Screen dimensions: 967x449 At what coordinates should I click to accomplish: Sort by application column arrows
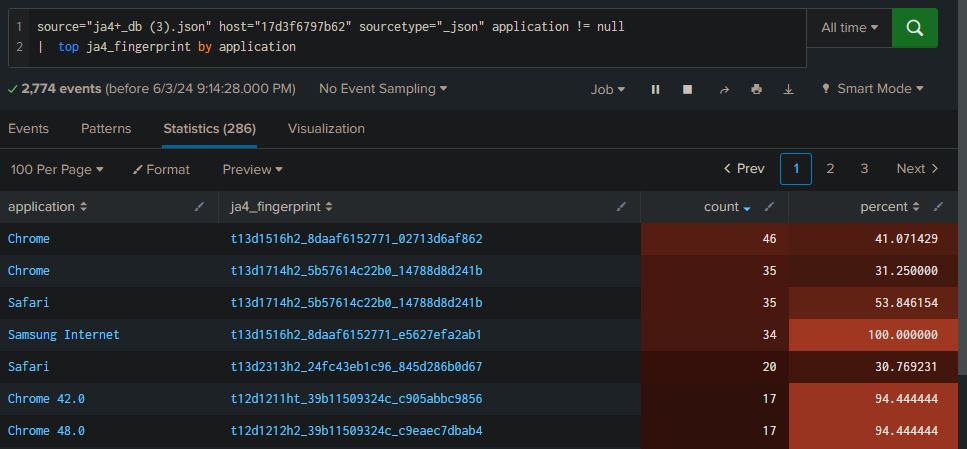pyautogui.click(x=83, y=207)
